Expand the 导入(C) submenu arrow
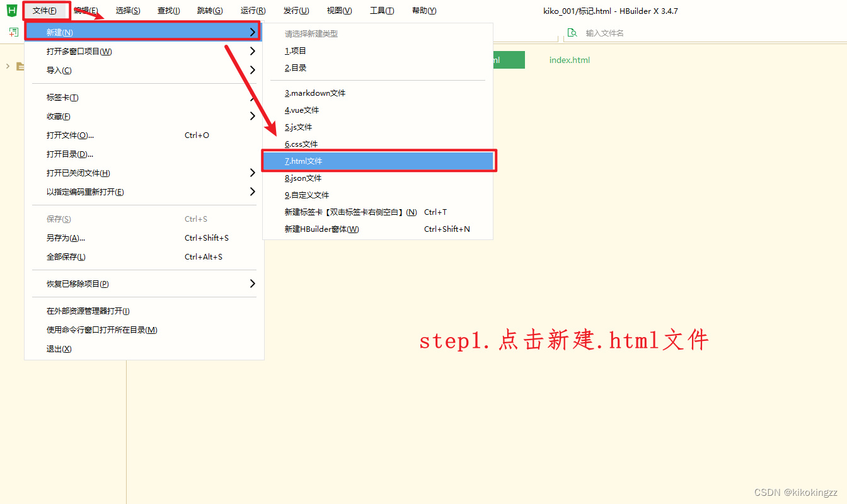The image size is (847, 504). click(x=252, y=70)
